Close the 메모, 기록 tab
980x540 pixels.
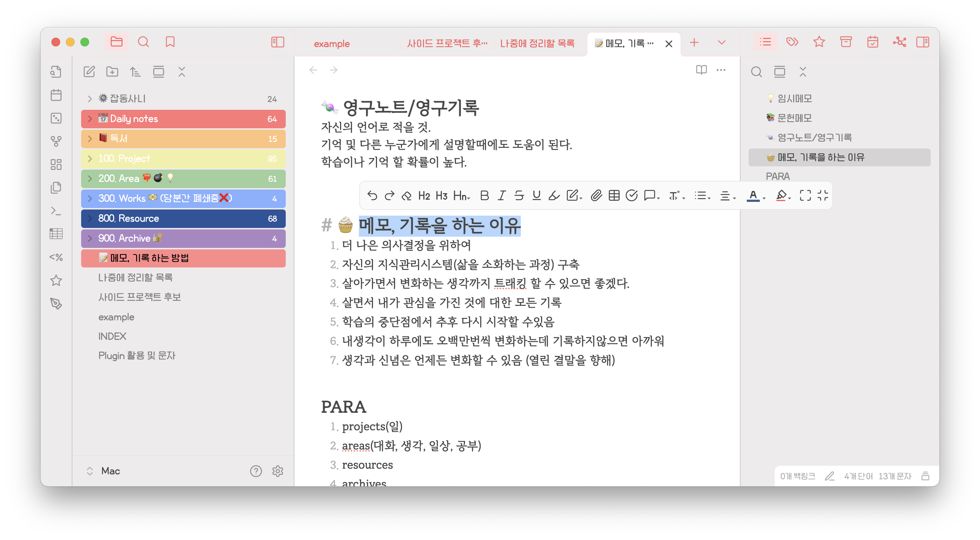tap(669, 44)
